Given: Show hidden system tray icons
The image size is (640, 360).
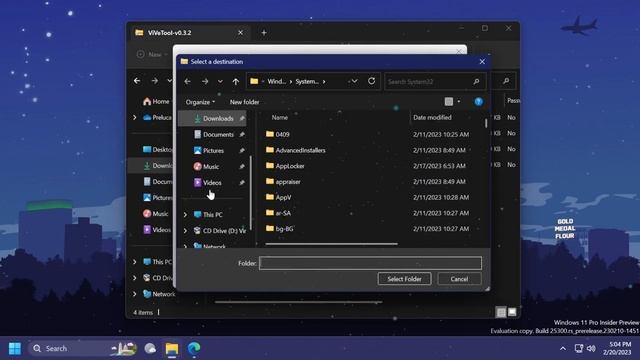Looking at the screenshot, I should click(x=563, y=348).
